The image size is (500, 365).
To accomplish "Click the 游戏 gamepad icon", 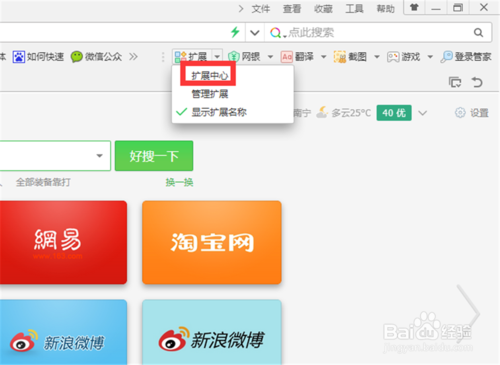I will coord(393,57).
